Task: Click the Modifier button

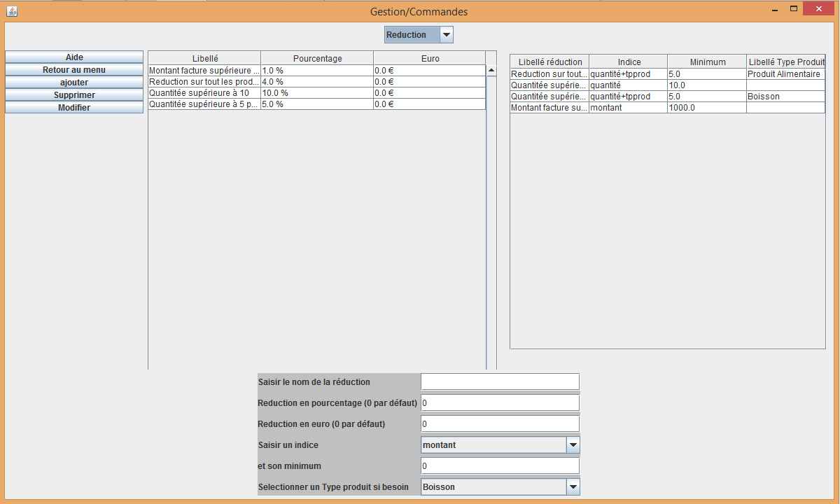Action: click(x=74, y=108)
